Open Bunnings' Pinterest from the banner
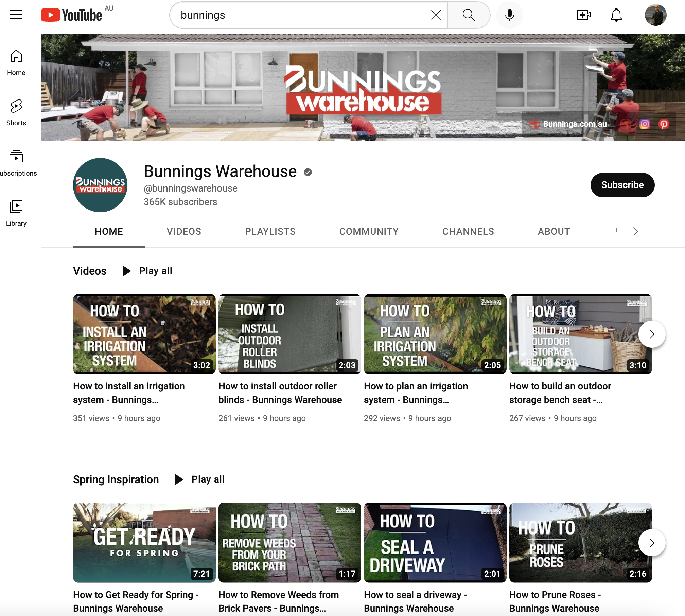685x616 pixels. (664, 124)
